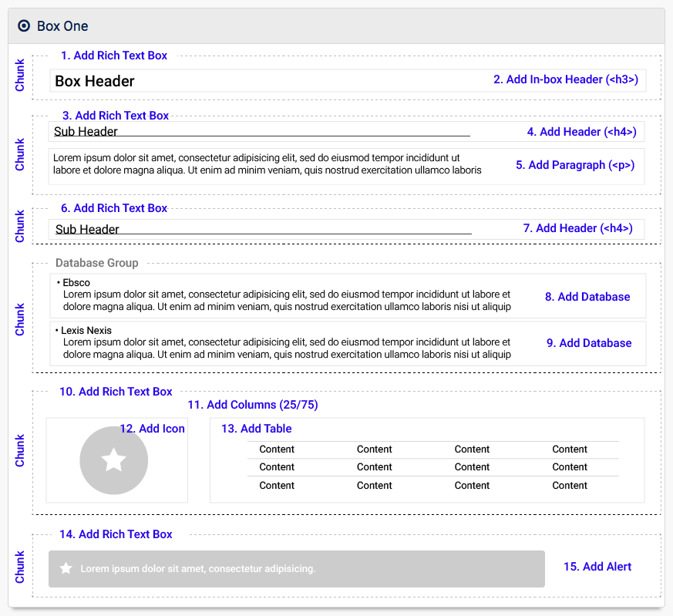
Task: Click the target icon beside Box One
Action: (24, 26)
